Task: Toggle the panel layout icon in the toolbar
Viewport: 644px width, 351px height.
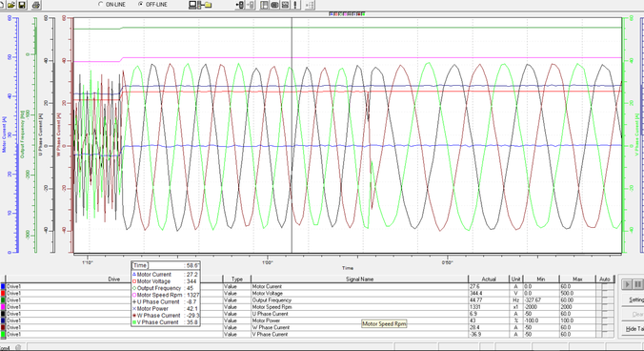Action: [264, 5]
